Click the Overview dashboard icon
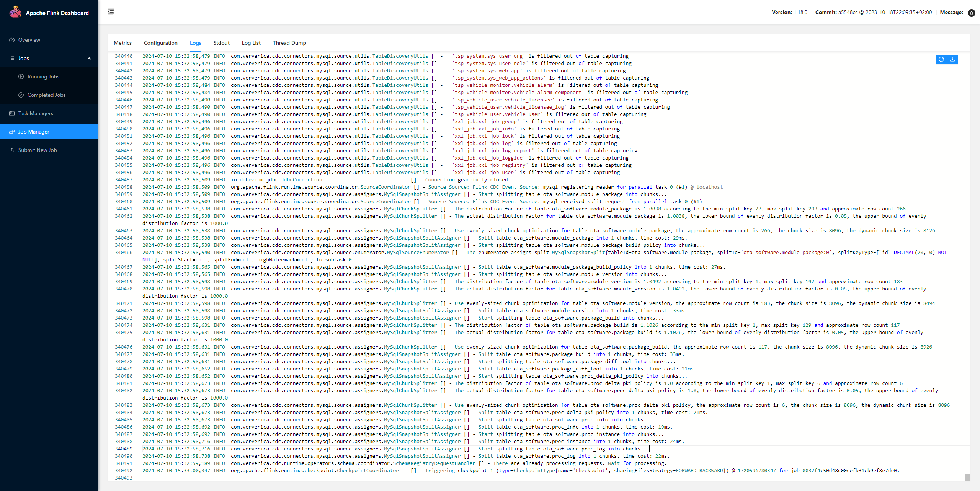The height and width of the screenshot is (491, 980). [12, 40]
